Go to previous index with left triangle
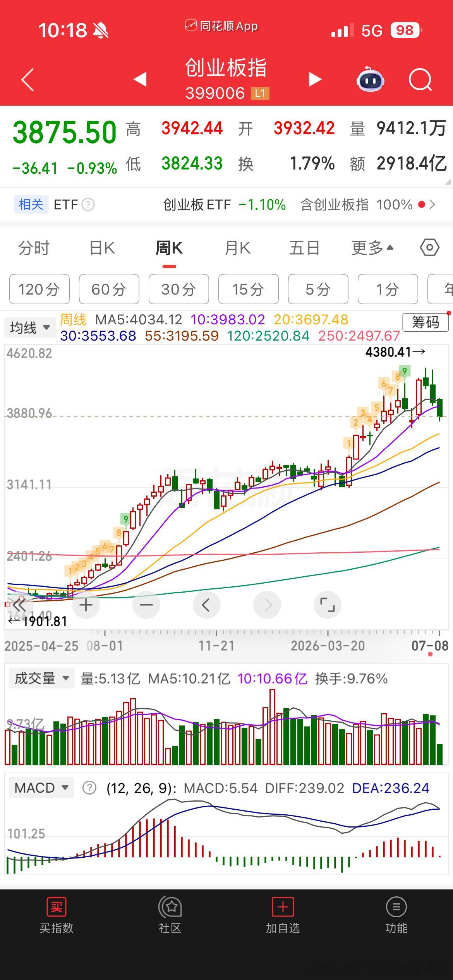This screenshot has height=980, width=453. (x=140, y=79)
